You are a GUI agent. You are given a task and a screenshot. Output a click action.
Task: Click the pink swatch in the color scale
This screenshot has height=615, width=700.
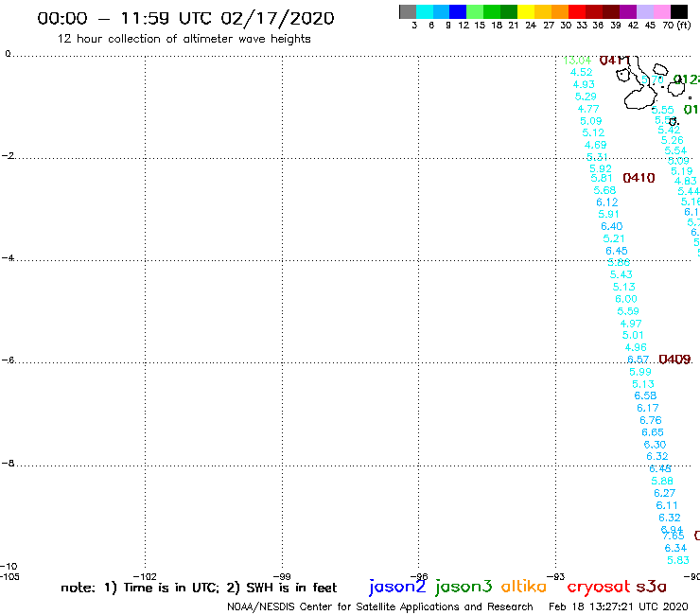661,11
